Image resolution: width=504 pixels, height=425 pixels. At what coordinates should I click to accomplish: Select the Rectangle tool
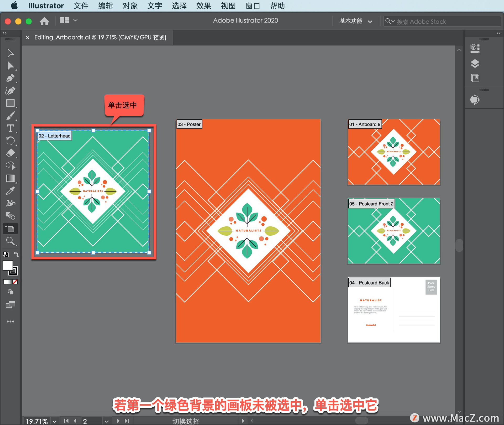(x=10, y=103)
